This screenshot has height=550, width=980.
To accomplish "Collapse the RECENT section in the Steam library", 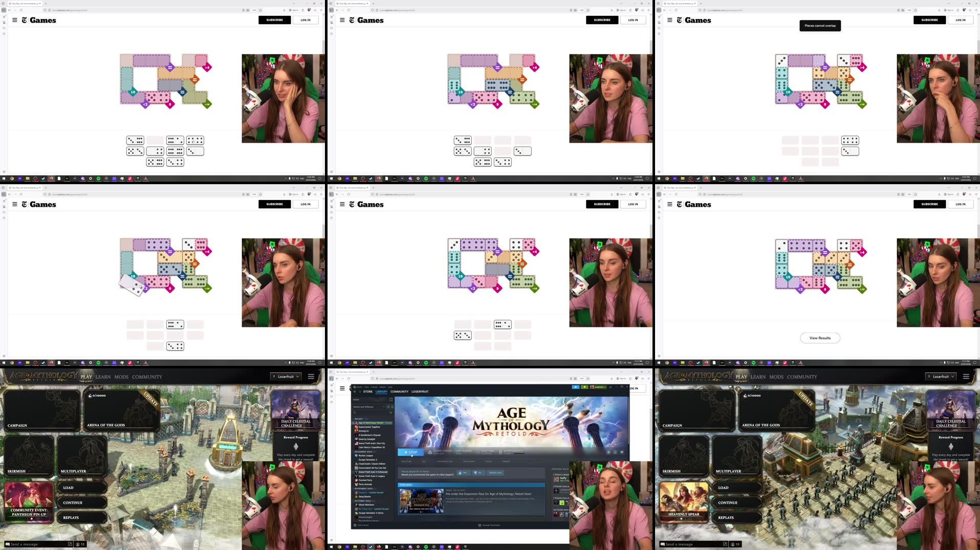I will click(354, 419).
